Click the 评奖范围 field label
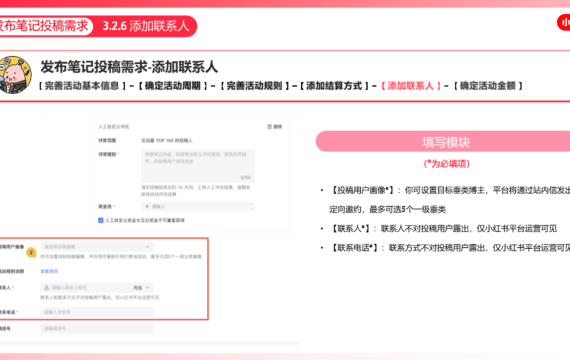The width and height of the screenshot is (570, 360). (107, 140)
